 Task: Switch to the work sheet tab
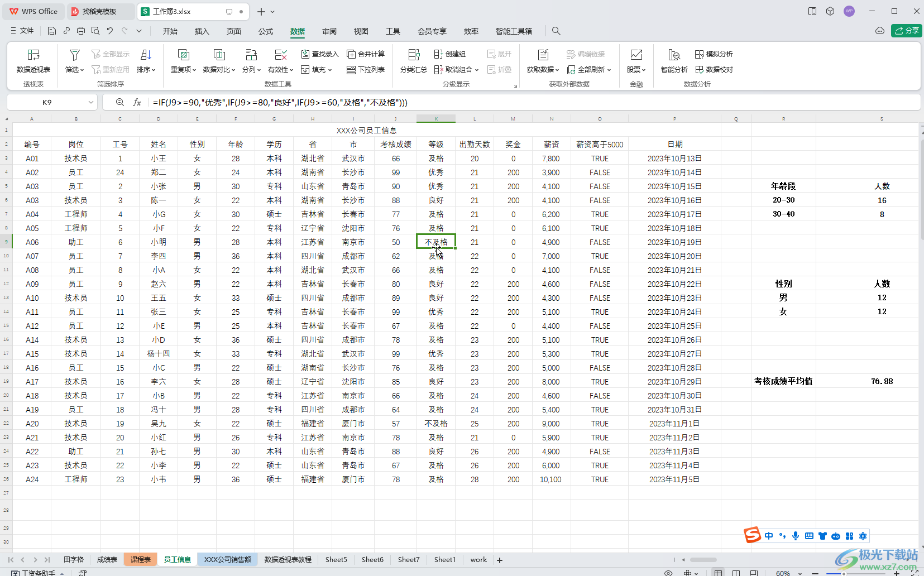478,560
